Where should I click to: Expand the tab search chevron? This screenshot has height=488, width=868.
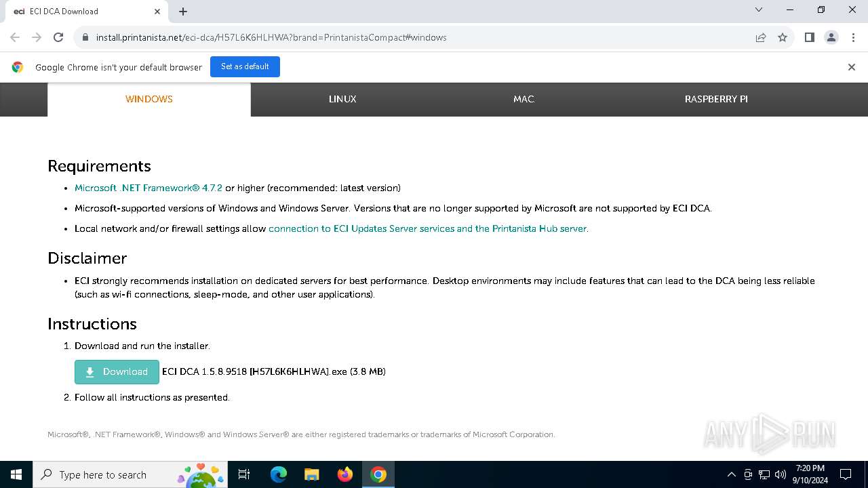tap(759, 9)
